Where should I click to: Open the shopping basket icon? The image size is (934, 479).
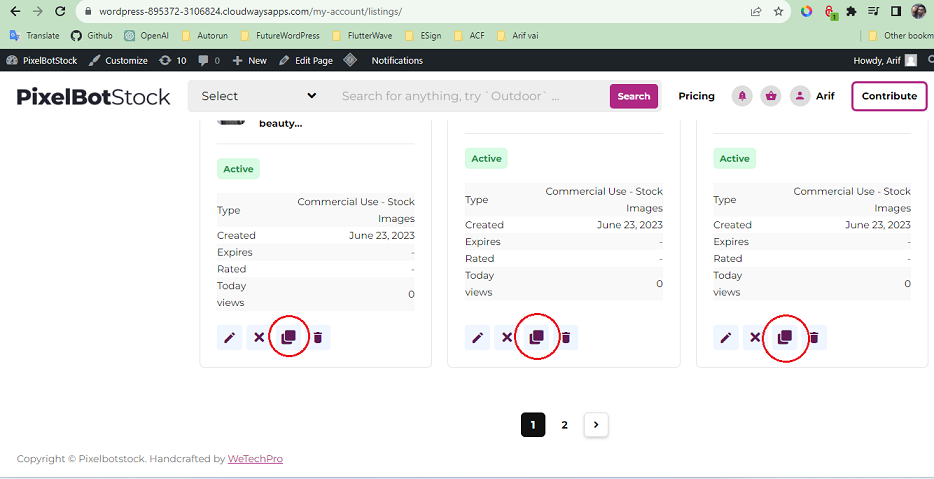771,96
